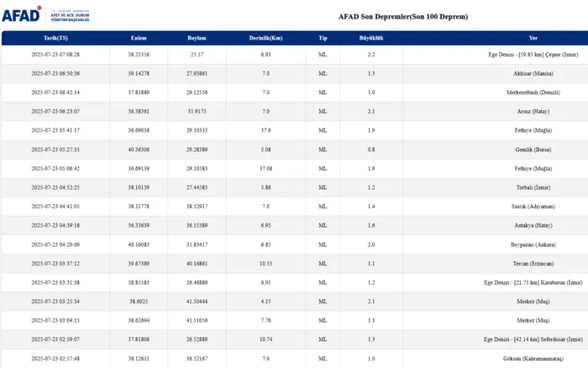Click location Arsuz (Hatay)

pos(533,112)
